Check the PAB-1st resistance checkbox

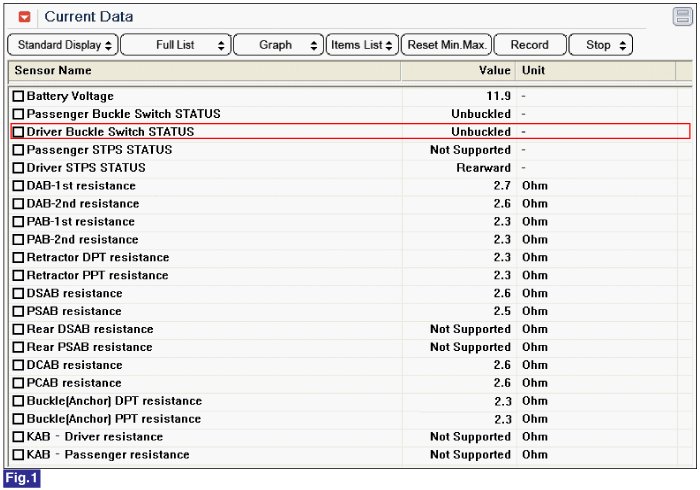(18, 221)
